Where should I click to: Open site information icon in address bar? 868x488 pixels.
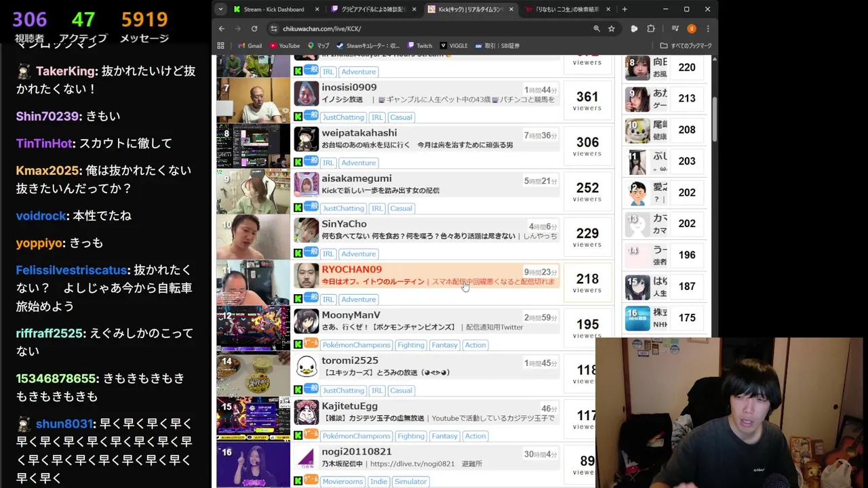pyautogui.click(x=274, y=28)
